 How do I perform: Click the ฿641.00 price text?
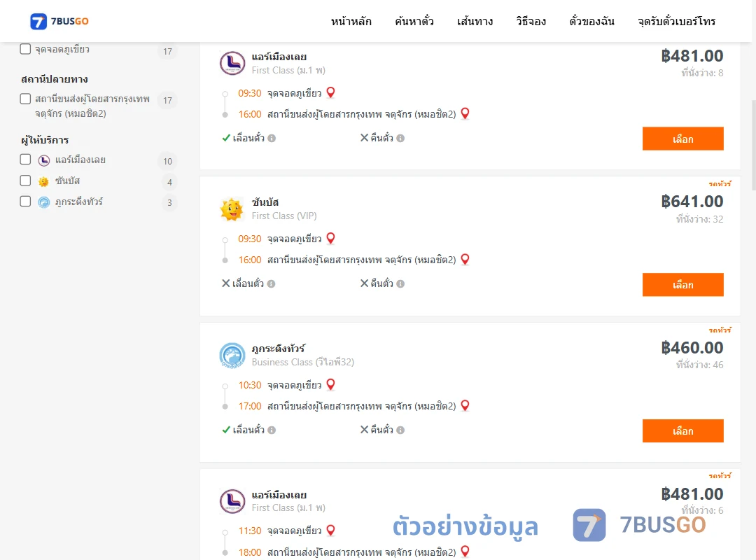point(692,202)
